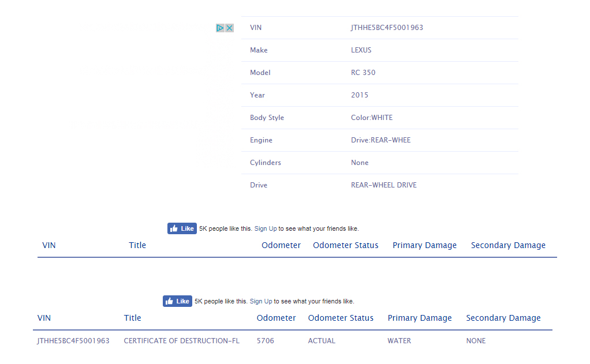
Task: Click the RC 350 model value
Action: point(363,73)
